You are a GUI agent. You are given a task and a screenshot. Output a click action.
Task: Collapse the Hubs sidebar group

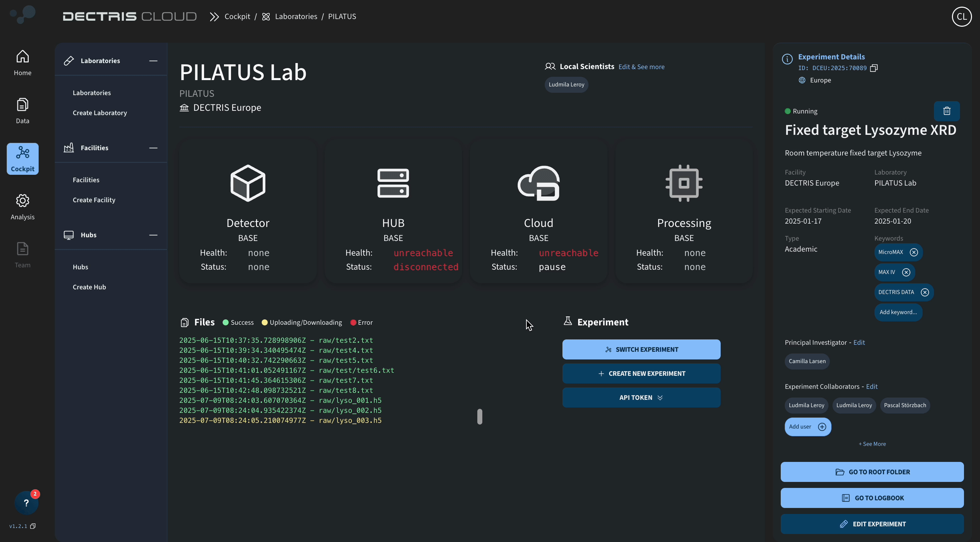[x=153, y=235]
